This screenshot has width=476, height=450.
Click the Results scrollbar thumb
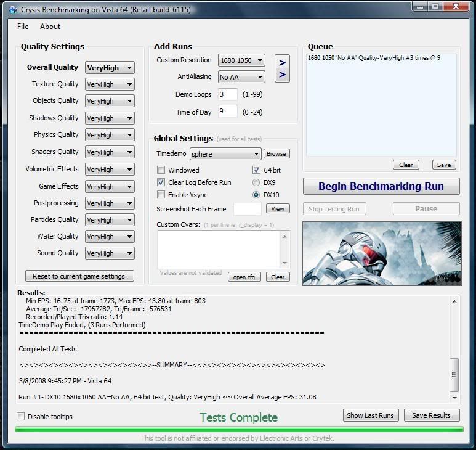coord(454,375)
